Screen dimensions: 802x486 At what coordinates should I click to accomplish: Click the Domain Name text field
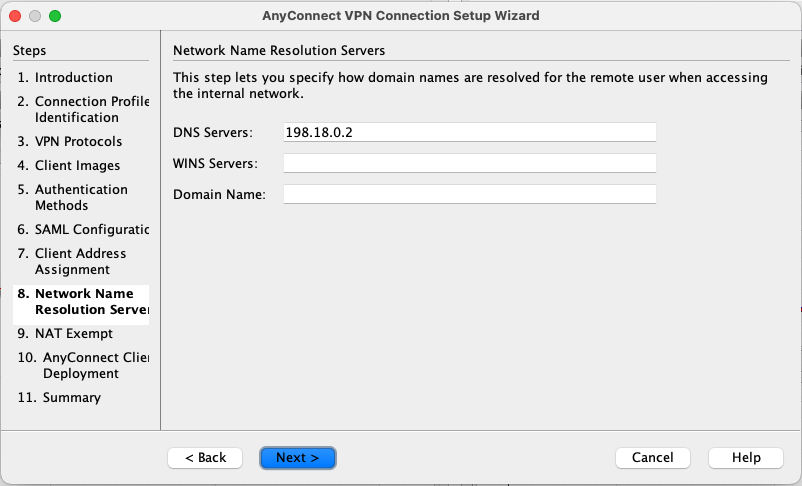click(469, 194)
